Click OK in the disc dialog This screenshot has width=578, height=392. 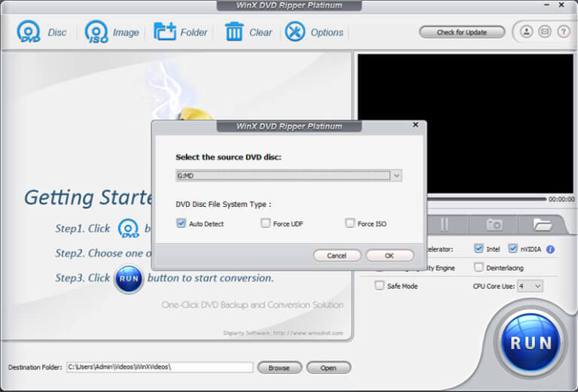390,255
